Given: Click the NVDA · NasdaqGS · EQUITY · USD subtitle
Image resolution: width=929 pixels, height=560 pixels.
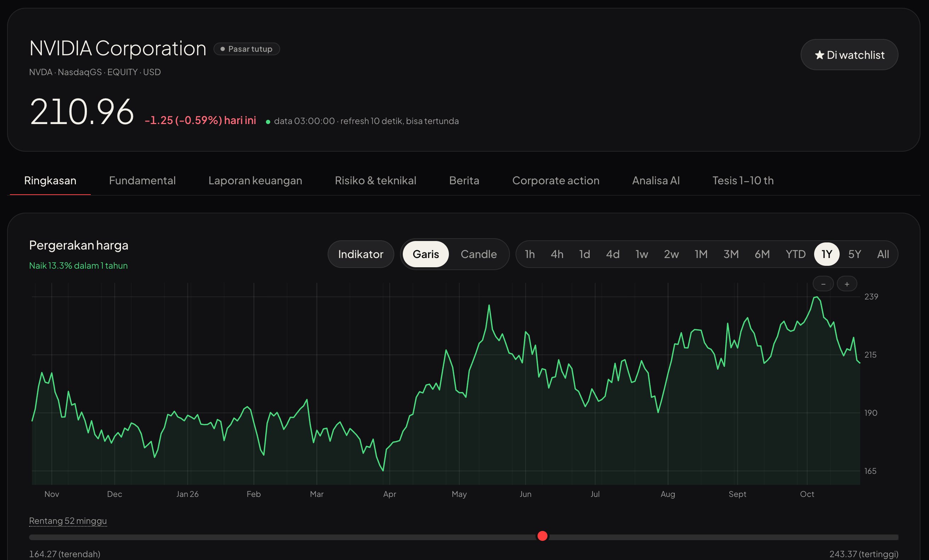Looking at the screenshot, I should point(95,72).
